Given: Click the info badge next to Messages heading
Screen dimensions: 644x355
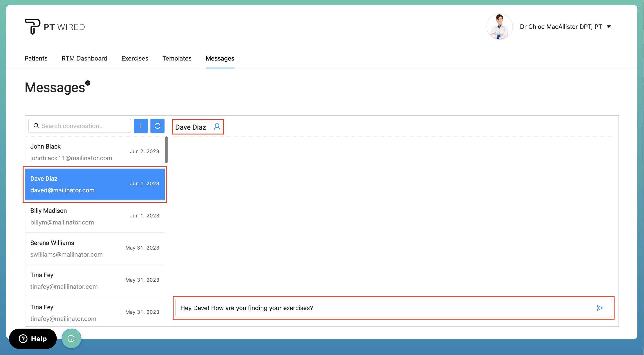Looking at the screenshot, I should click(x=88, y=83).
